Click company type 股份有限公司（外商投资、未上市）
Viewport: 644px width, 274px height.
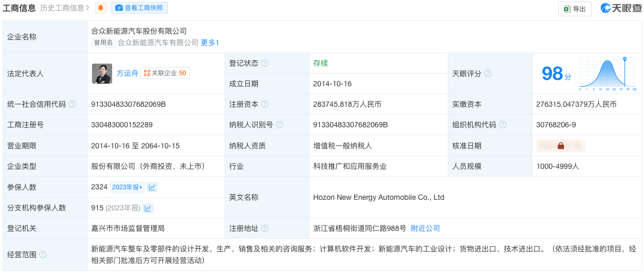148,166
